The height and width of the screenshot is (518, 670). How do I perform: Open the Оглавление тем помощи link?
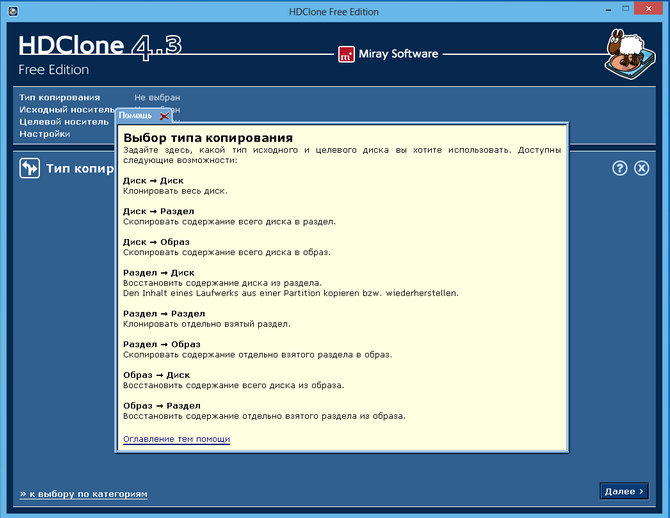pyautogui.click(x=176, y=439)
